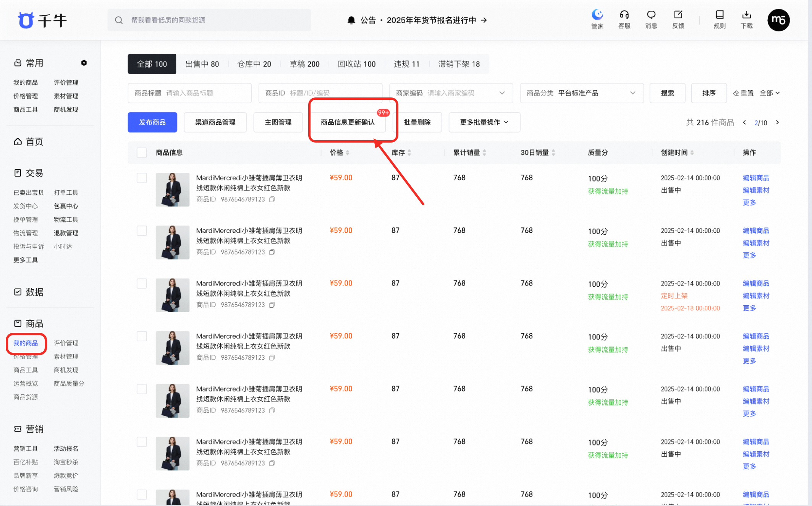Viewport: 812px width, 506px height.
Task: Switch to 草稿 200 tab
Action: coord(304,64)
